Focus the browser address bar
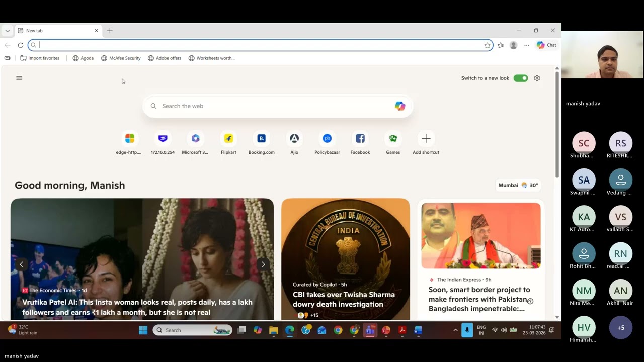This screenshot has height=362, width=644. [x=260, y=45]
